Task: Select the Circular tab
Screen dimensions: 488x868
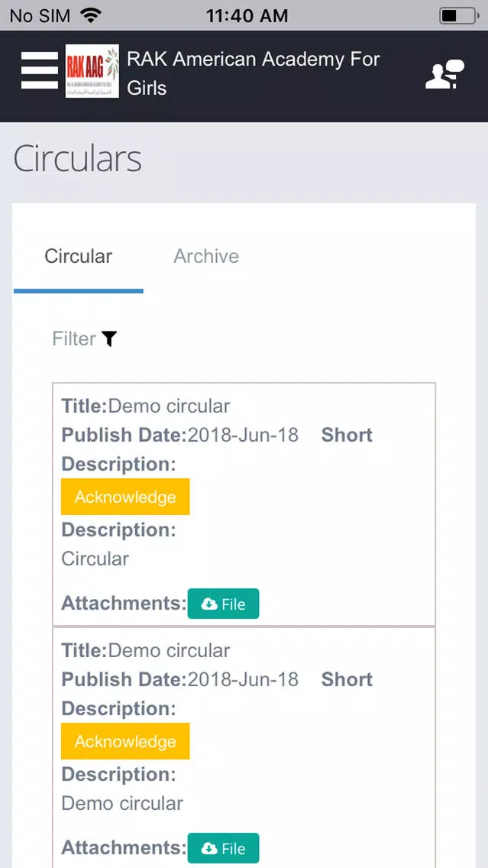Action: (x=79, y=256)
